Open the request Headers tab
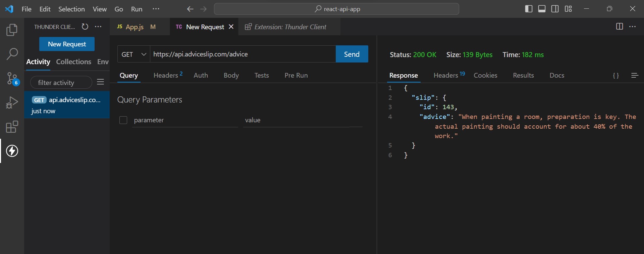644x254 pixels. [168, 75]
